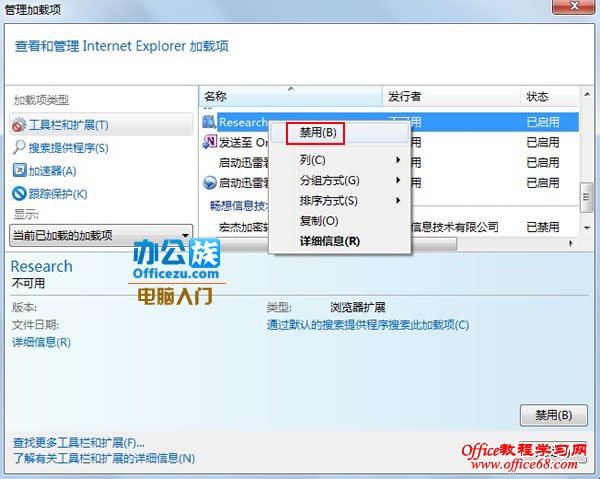Open 查找更多工具栏和扩展(F)... link

pos(79,443)
